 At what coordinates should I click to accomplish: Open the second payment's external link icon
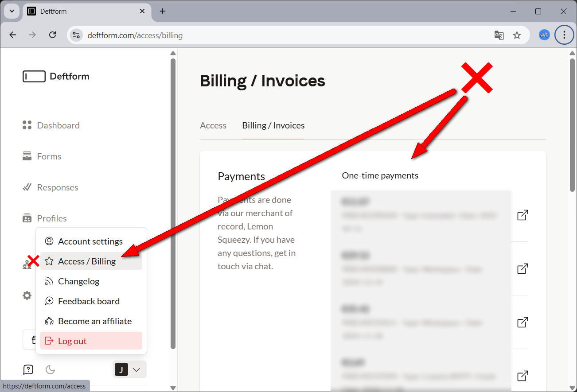[523, 268]
